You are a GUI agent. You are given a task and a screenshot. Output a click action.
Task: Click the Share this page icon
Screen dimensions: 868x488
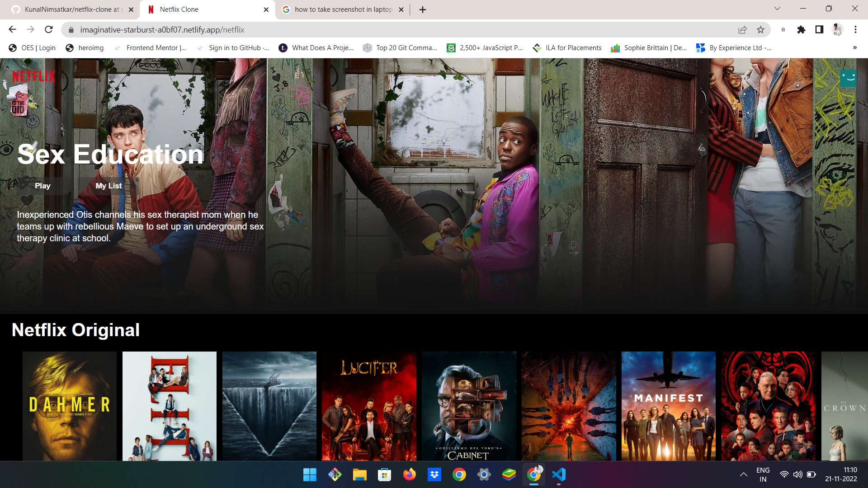(742, 30)
